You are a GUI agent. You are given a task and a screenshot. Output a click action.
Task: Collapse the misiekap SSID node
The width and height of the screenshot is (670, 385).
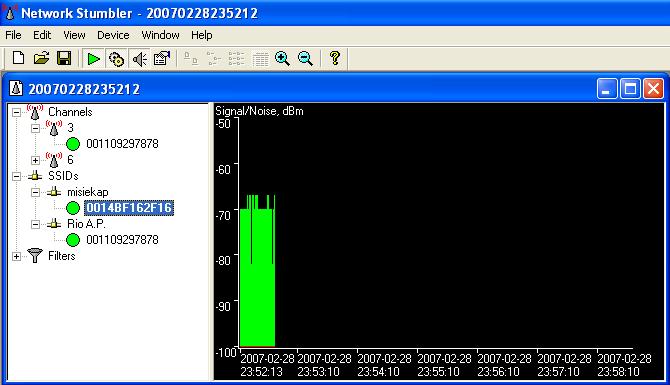pyautogui.click(x=35, y=192)
